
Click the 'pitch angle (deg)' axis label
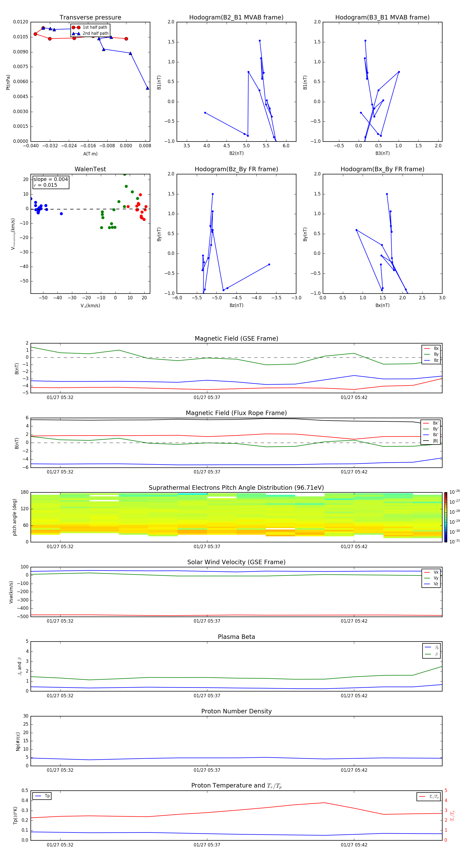click(x=14, y=517)
